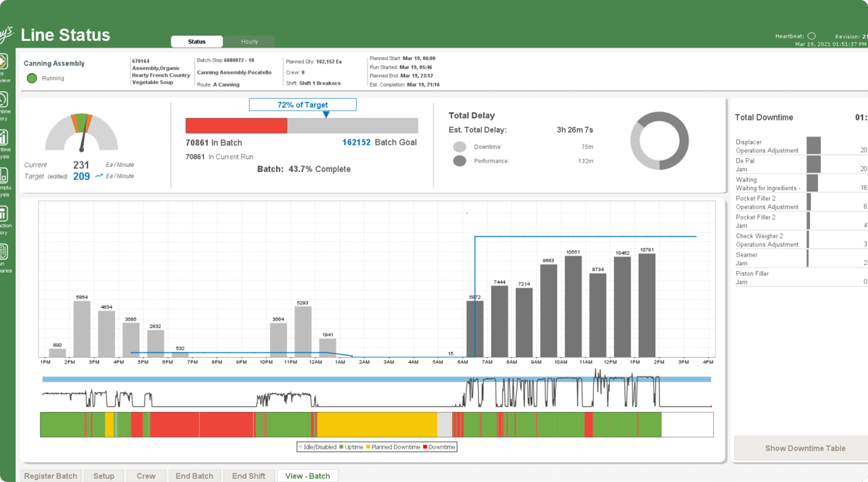The height and width of the screenshot is (482, 868).
Task: Open the Crew tab
Action: pos(146,475)
